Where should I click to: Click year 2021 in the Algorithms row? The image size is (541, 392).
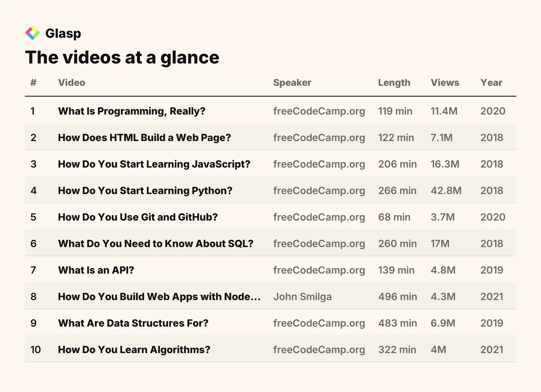click(492, 350)
